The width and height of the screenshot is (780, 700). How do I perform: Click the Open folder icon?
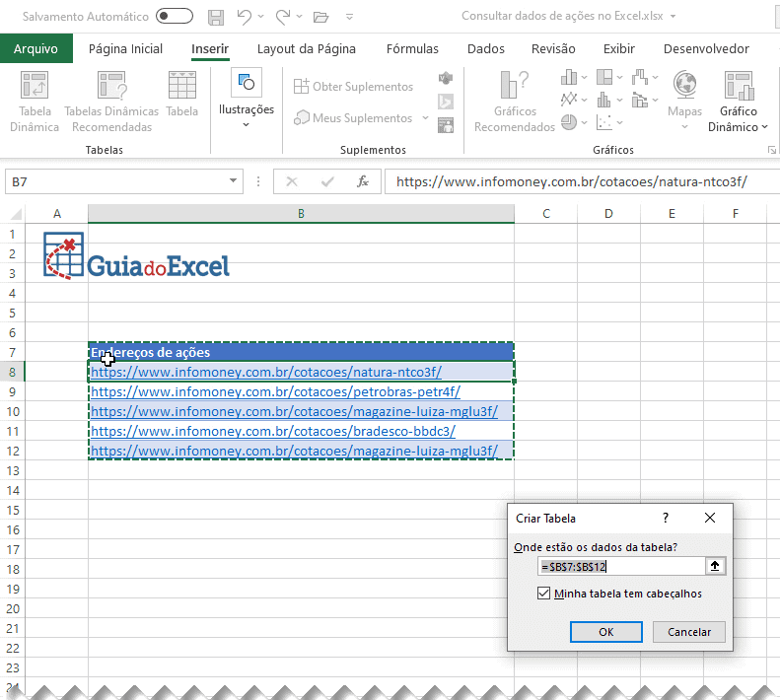pyautogui.click(x=320, y=18)
